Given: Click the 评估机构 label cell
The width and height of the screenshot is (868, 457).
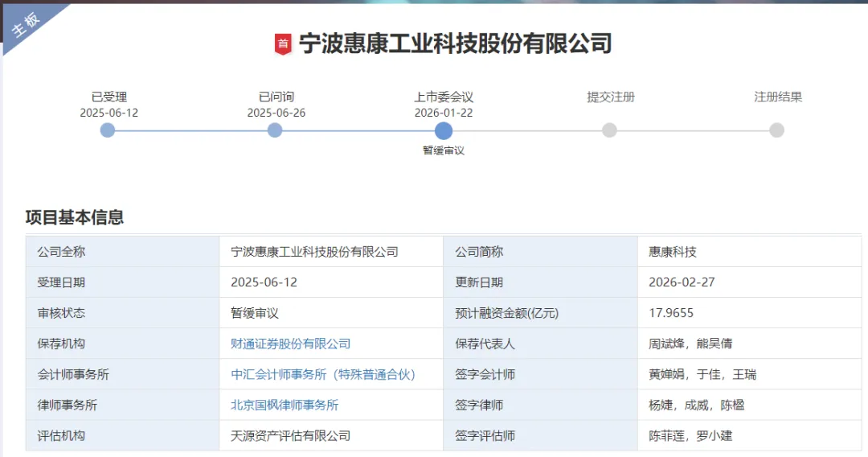Looking at the screenshot, I should tap(122, 436).
